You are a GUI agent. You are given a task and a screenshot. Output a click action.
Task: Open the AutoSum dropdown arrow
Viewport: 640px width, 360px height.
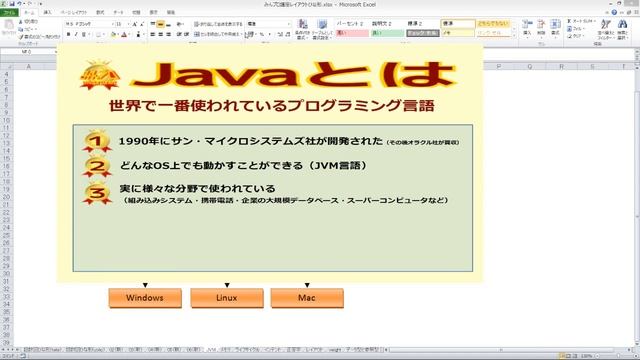(x=595, y=21)
